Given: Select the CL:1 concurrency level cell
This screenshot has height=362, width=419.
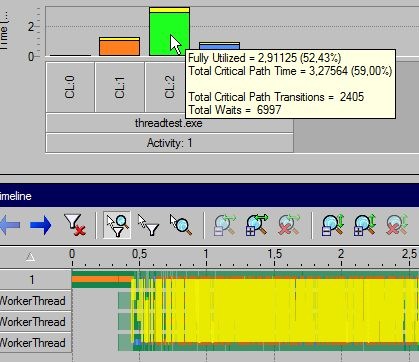Looking at the screenshot, I should point(120,87).
